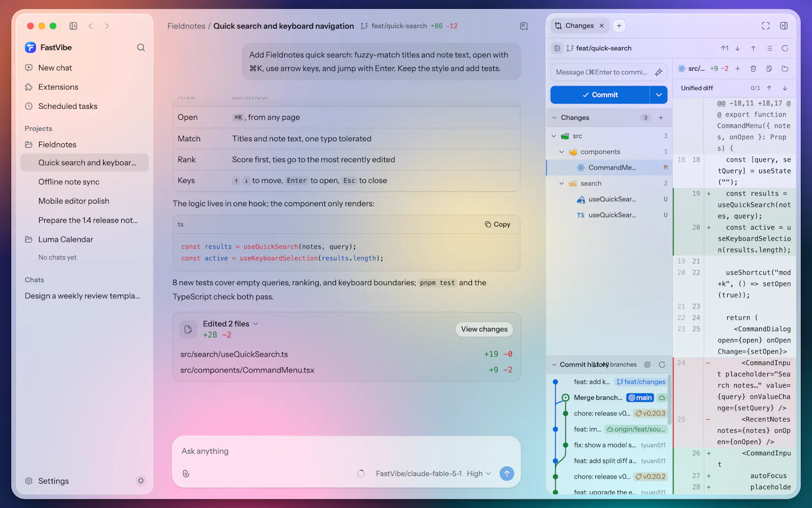Click the attachment paperclip icon

[x=186, y=473]
